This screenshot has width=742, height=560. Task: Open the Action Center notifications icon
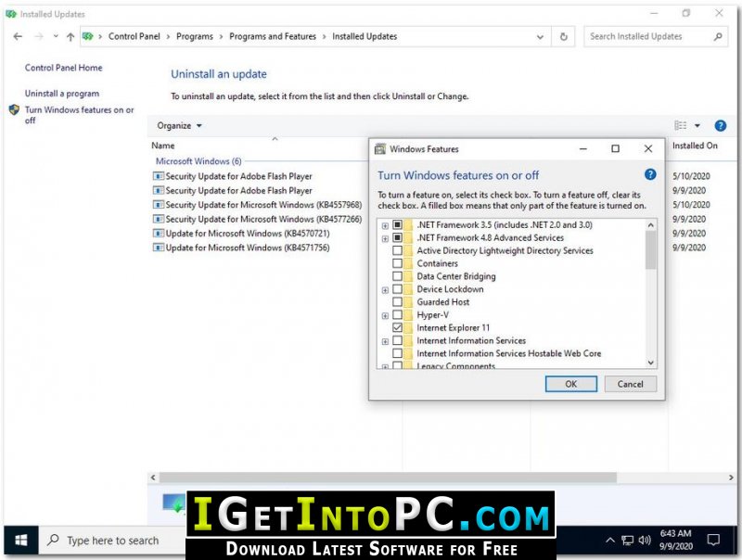[x=712, y=540]
